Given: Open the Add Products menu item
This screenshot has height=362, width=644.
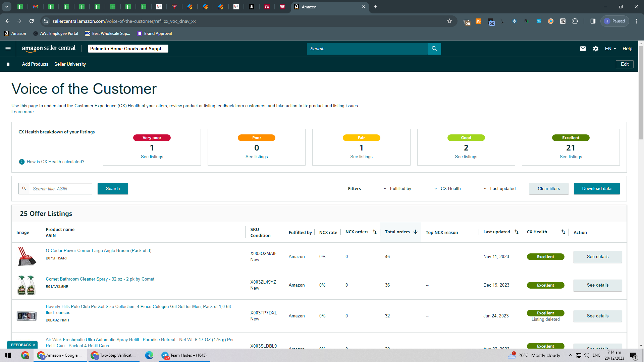Looking at the screenshot, I should click(x=35, y=64).
